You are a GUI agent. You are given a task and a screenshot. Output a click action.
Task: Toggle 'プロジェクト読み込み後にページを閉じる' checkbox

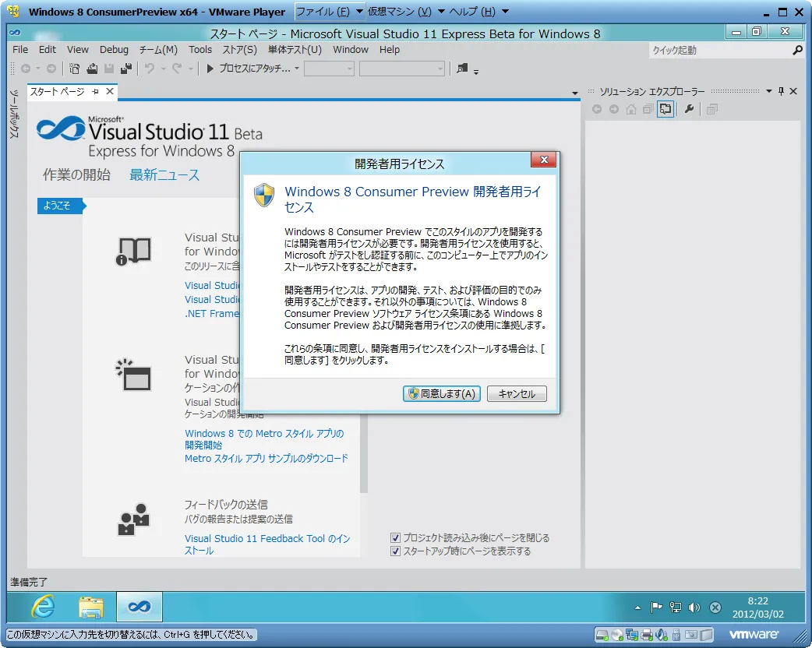tap(396, 538)
